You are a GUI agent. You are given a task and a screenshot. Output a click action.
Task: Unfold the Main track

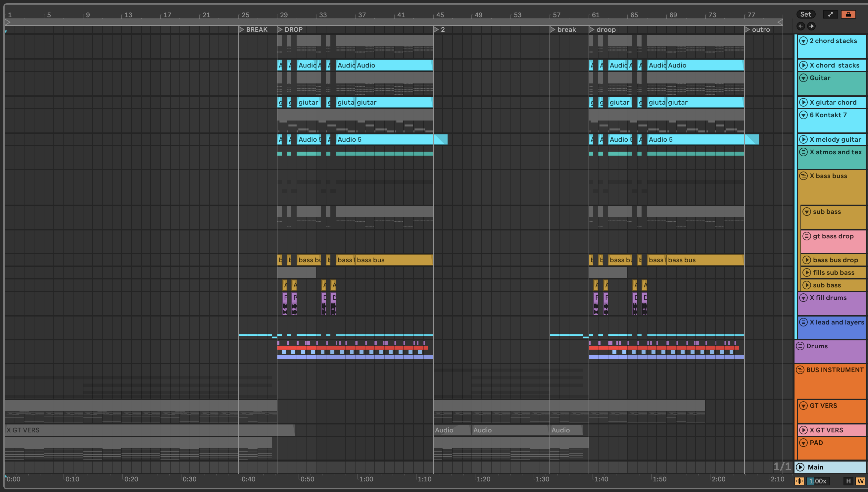(800, 467)
